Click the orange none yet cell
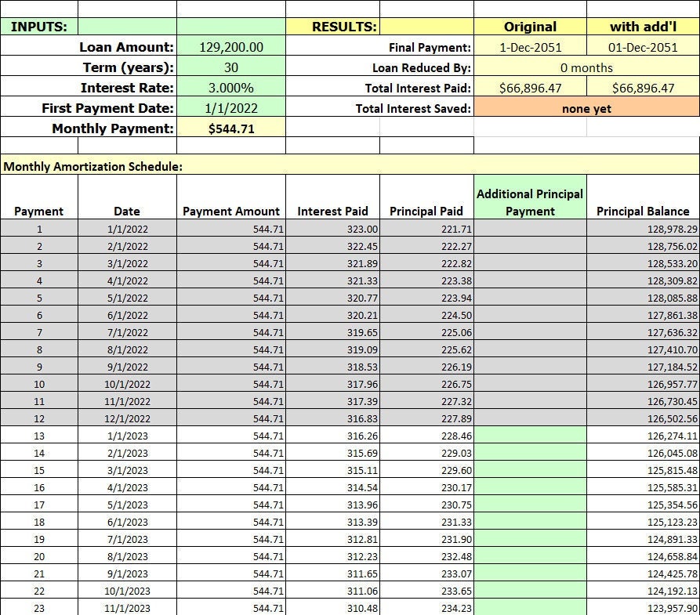This screenshot has height=615, width=700. pos(585,108)
